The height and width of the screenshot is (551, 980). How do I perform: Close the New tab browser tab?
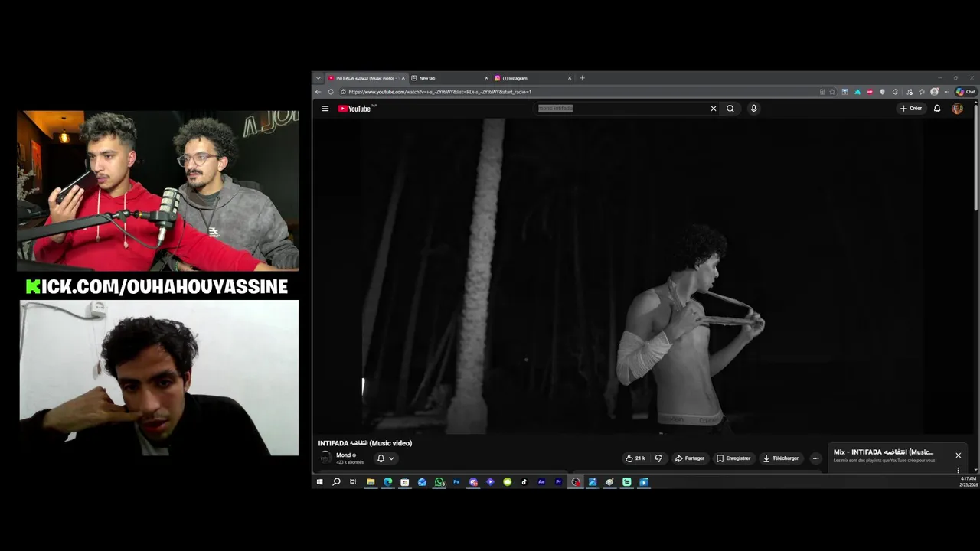coord(486,78)
